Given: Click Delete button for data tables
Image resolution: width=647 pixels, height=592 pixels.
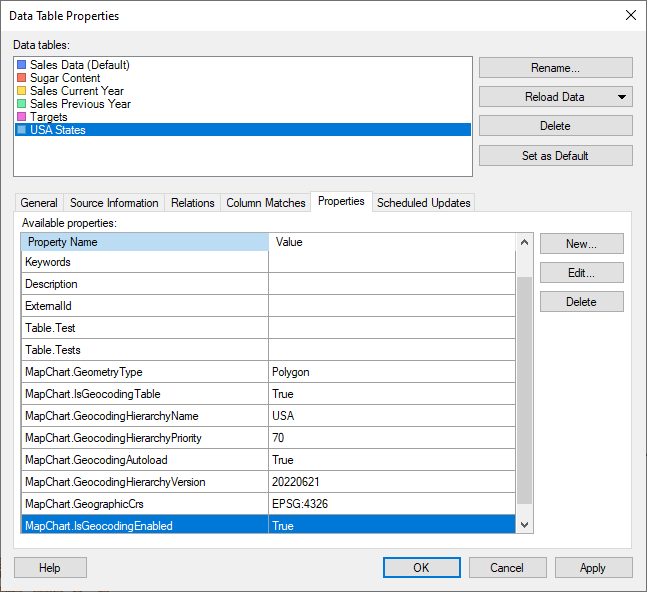Looking at the screenshot, I should (555, 126).
